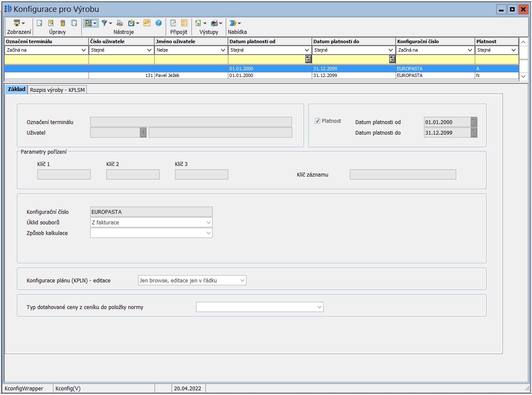Image resolution: width=532 pixels, height=395 pixels.
Task: Click the Konfigurační číslo column header
Action: coord(435,41)
